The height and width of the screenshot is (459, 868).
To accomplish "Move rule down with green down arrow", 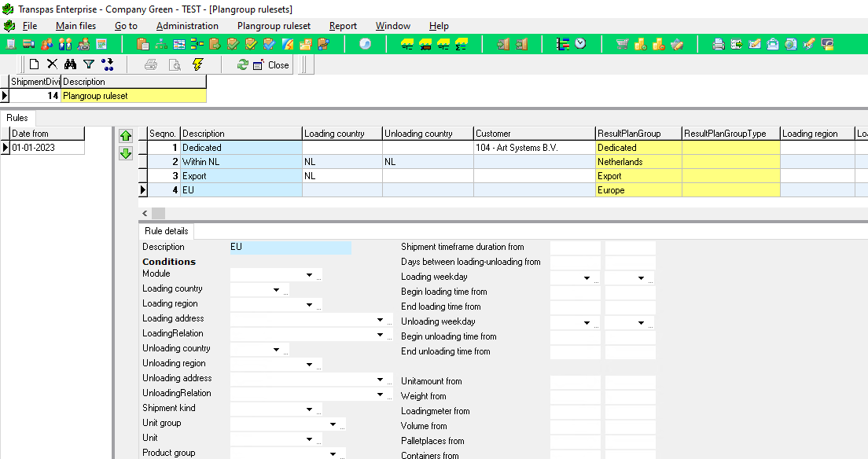I will [126, 153].
